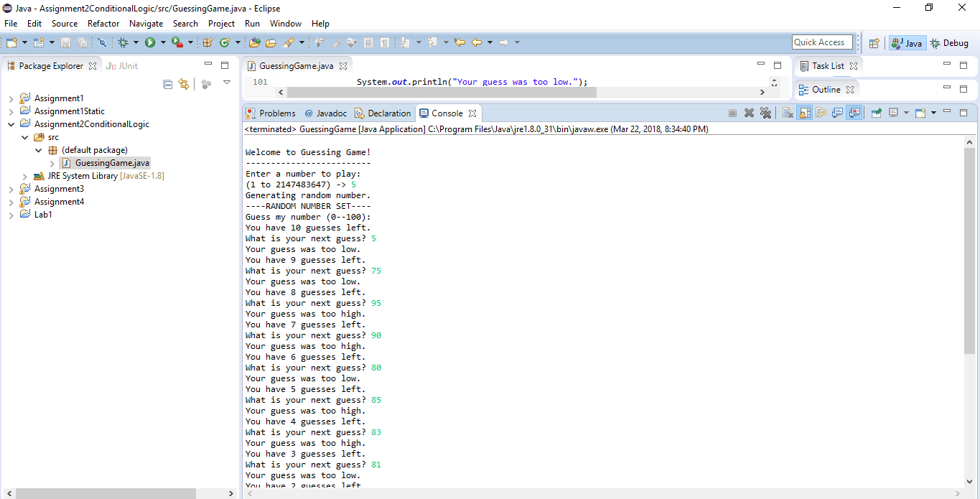The image size is (980, 499).
Task: Select the (default package) node
Action: point(95,150)
